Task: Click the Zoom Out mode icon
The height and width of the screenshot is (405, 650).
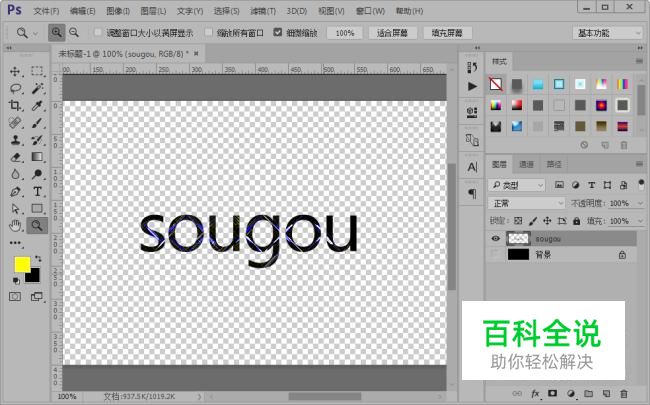Action: click(74, 32)
